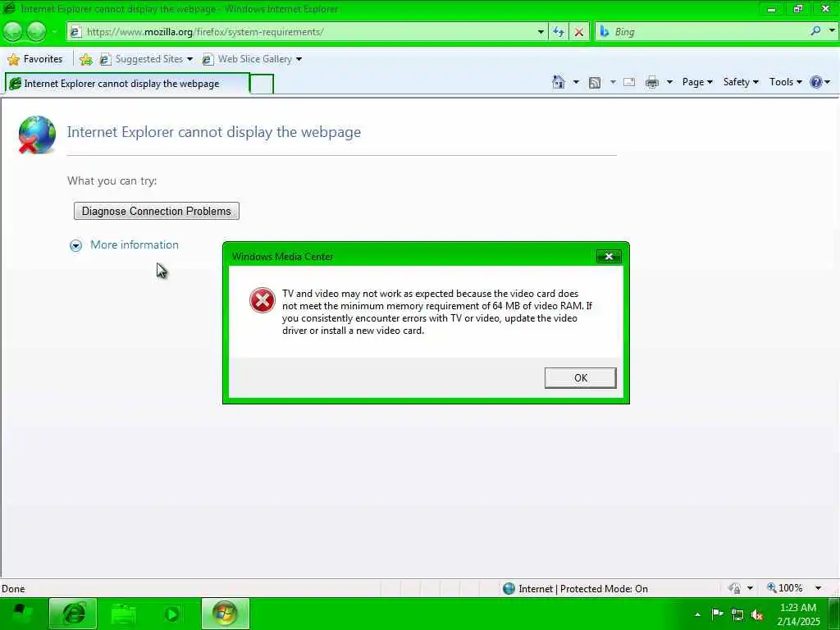Viewport: 840px width, 630px height.
Task: Click OK in Windows Media Center dialog
Action: [580, 377]
